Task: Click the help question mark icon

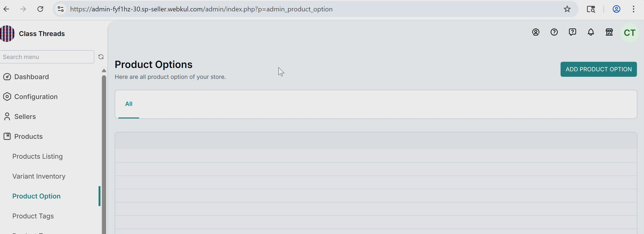Action: (x=554, y=32)
